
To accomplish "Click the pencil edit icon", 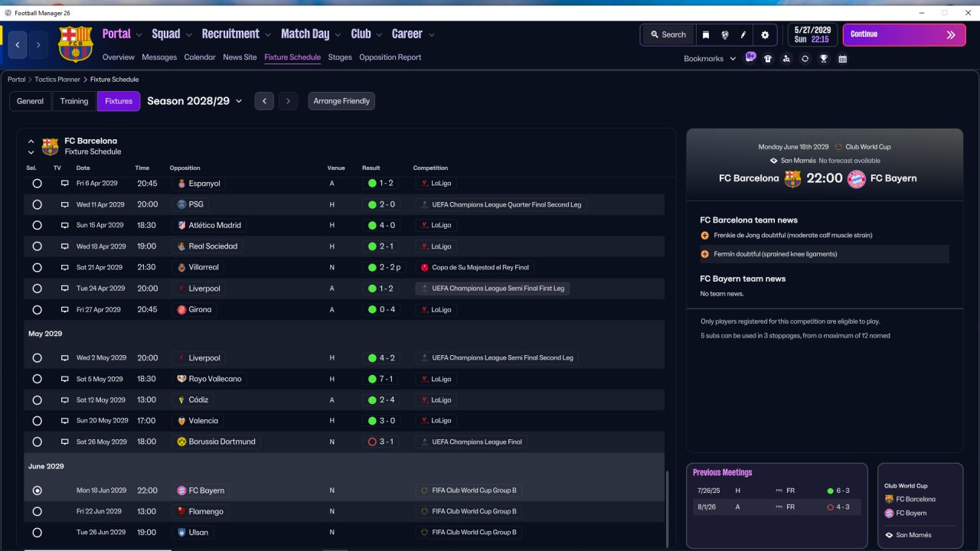I will coord(743,34).
